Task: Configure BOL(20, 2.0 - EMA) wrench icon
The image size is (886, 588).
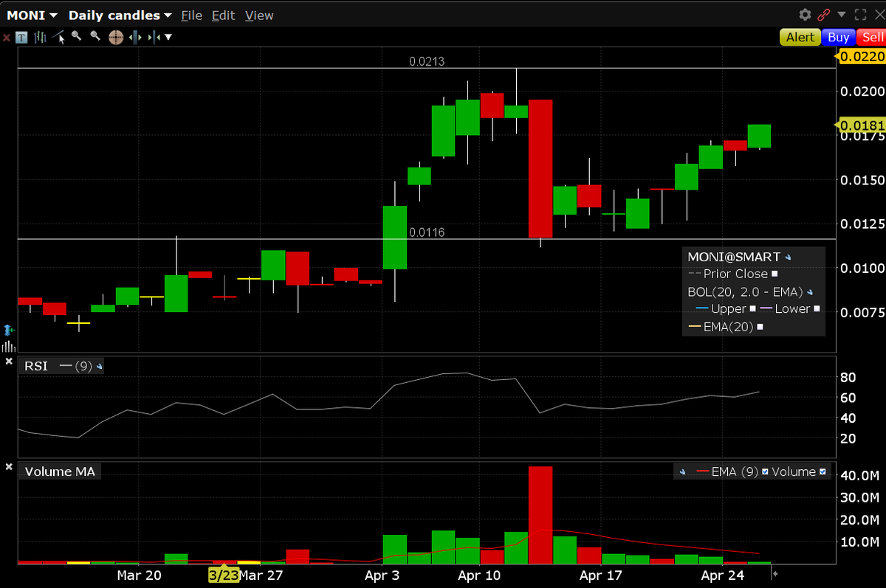Action: pyautogui.click(x=810, y=292)
